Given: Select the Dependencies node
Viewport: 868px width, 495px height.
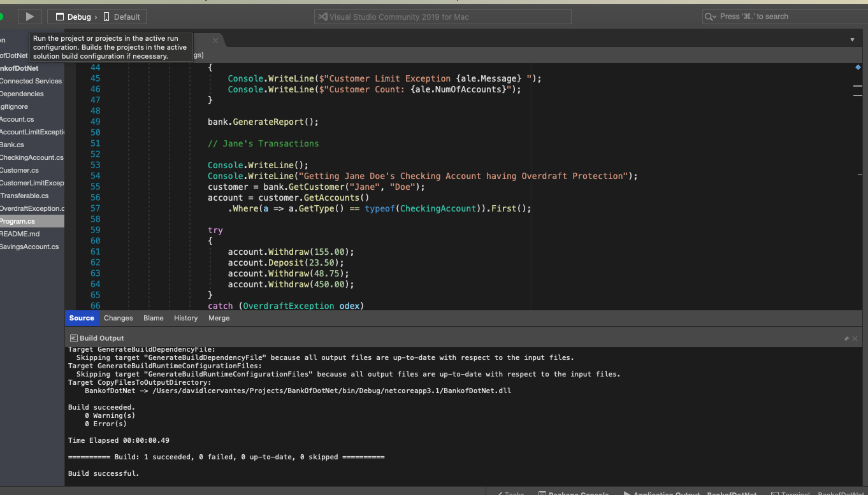Looking at the screenshot, I should [22, 94].
